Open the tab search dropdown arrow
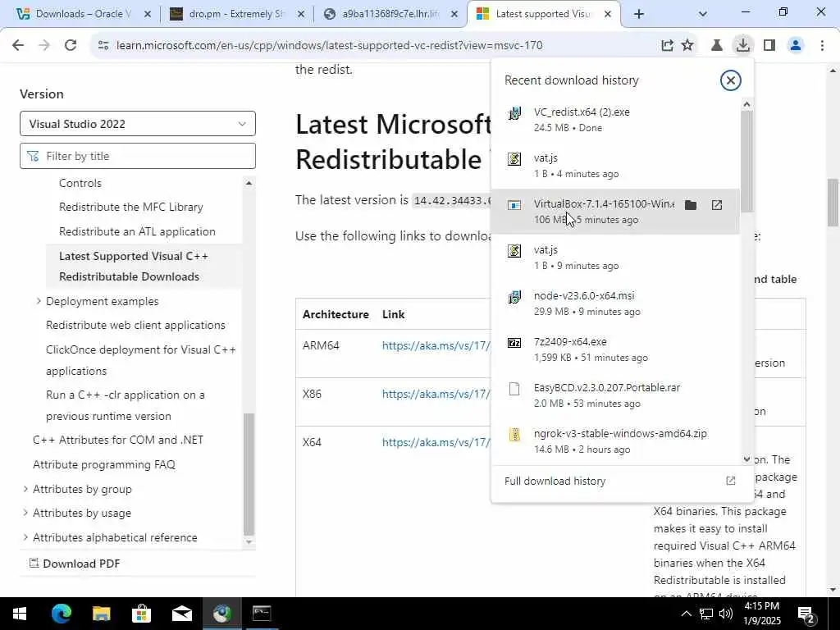The width and height of the screenshot is (840, 630). coord(703,14)
